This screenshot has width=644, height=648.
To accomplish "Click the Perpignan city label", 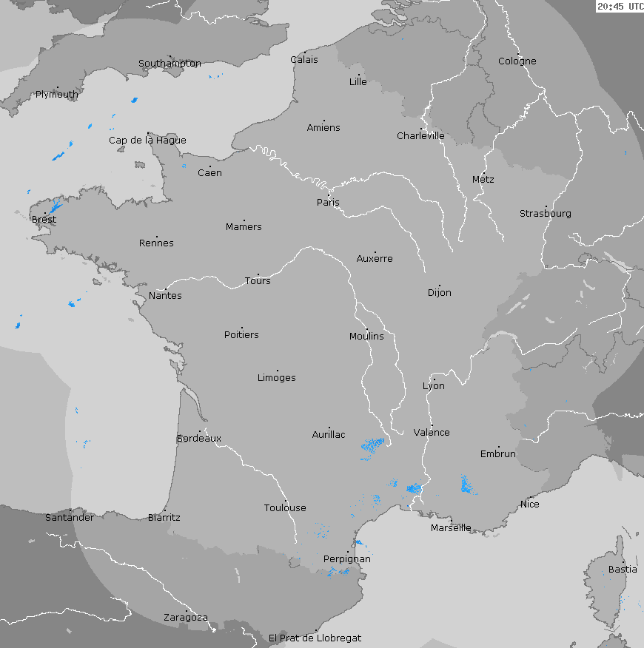I will click(347, 559).
